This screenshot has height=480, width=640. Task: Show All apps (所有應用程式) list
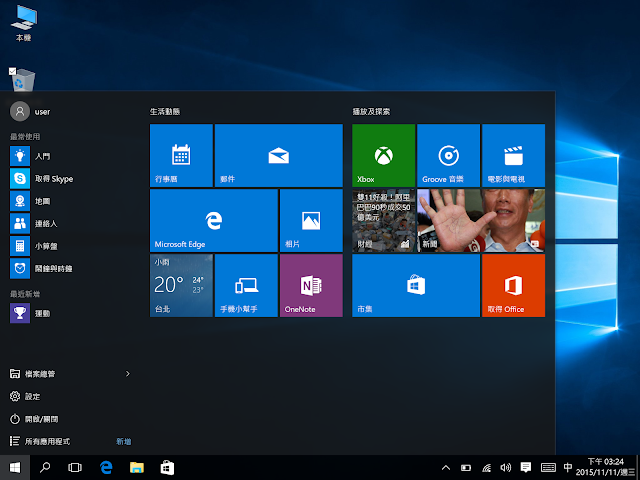(40, 441)
